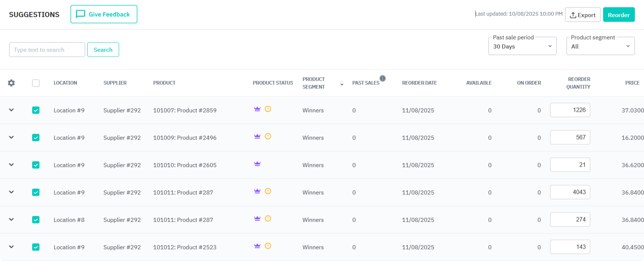644x261 pixels.
Task: Uncheck the Location #8 row checkbox
Action: 36,220
